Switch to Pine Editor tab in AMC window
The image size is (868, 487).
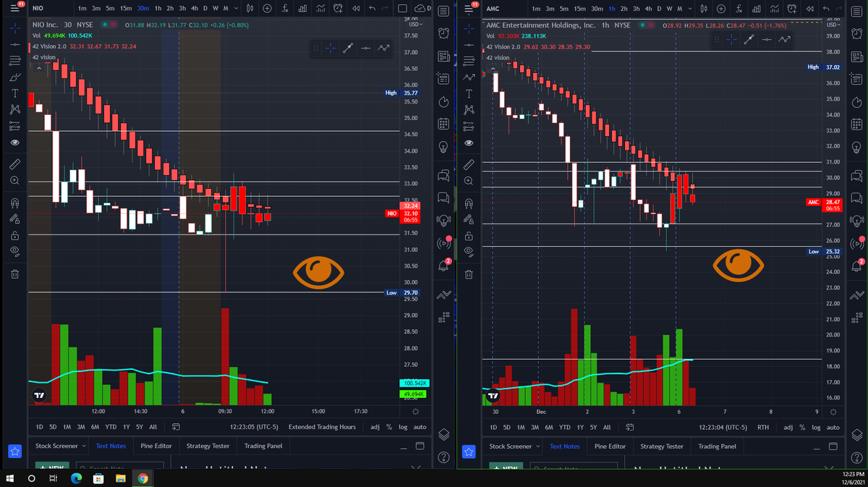click(x=610, y=446)
